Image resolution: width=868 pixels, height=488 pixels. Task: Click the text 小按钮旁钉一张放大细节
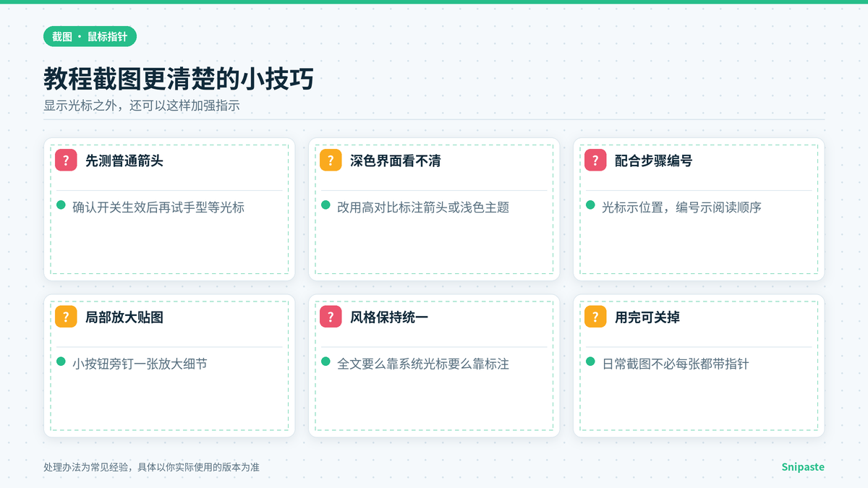140,364
